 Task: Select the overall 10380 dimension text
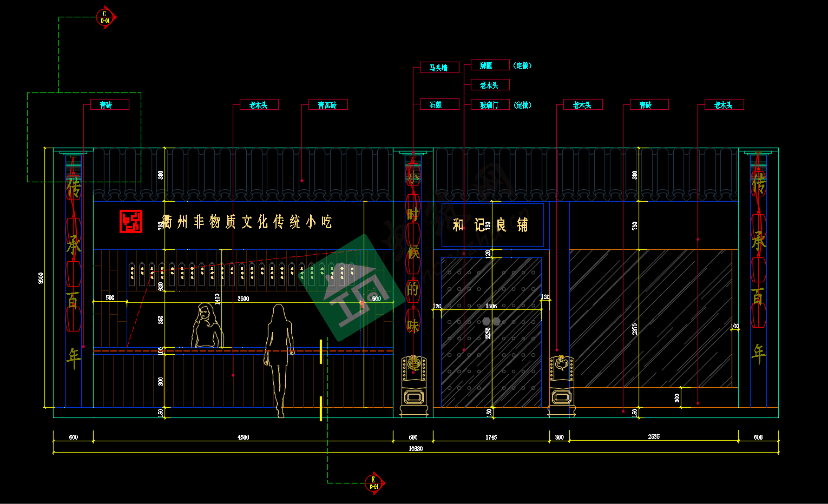tap(416, 449)
